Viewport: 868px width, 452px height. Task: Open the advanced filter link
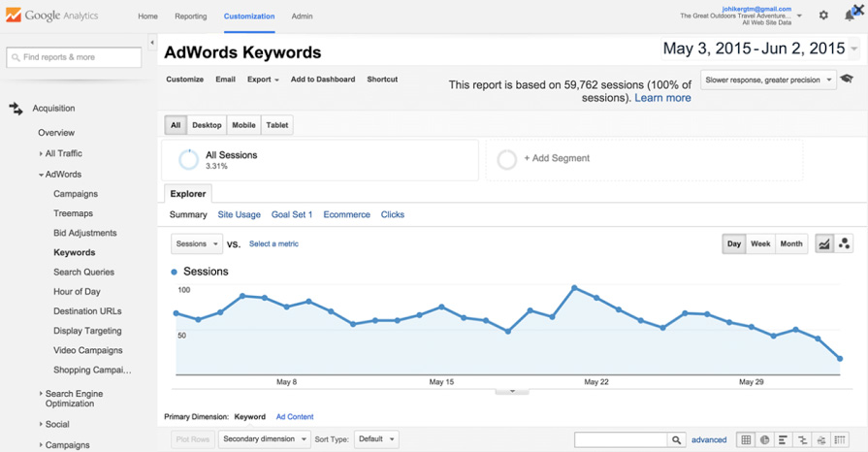point(709,439)
